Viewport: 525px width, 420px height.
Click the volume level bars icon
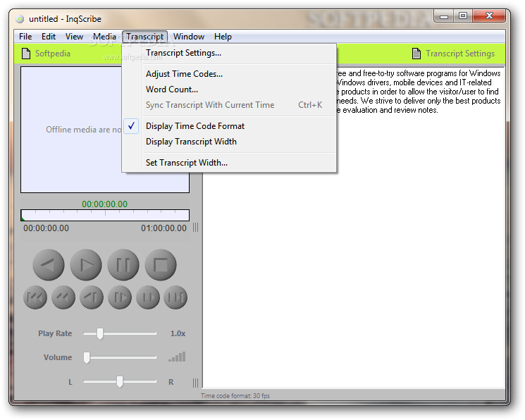[x=177, y=357]
